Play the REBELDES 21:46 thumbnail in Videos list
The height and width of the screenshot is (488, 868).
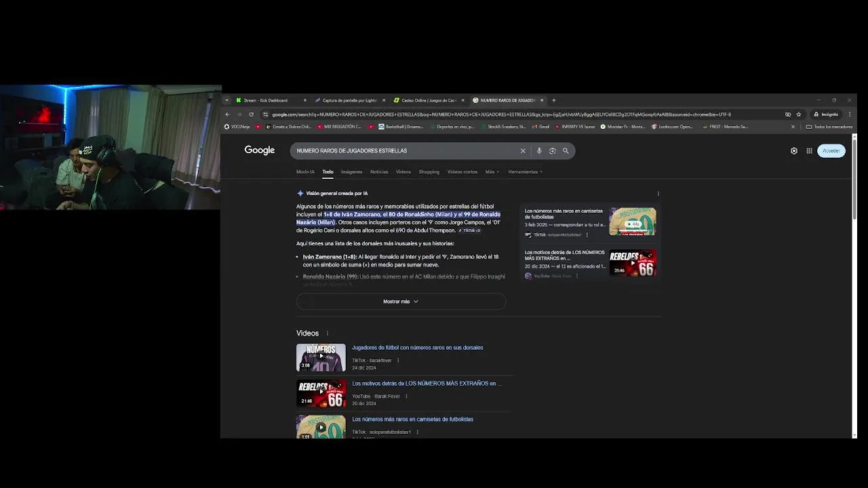click(321, 394)
